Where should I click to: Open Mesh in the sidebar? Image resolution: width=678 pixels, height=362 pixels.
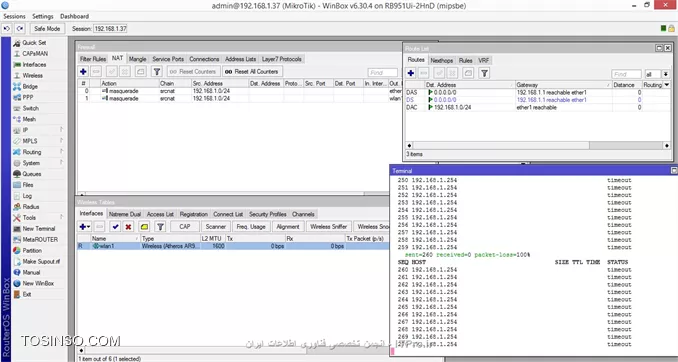(29, 119)
